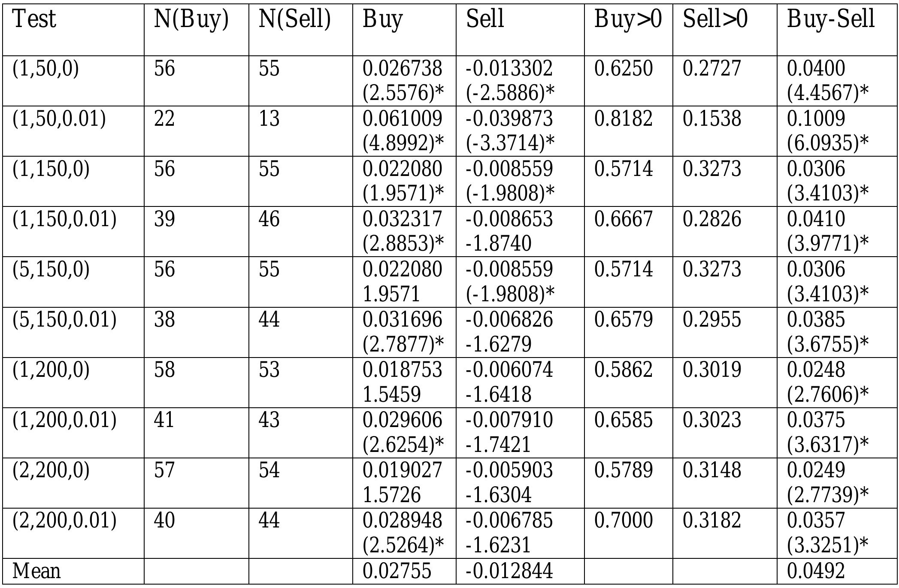
Task: Select the Mean Buy-Sell value 0.0492
Action: 815,571
